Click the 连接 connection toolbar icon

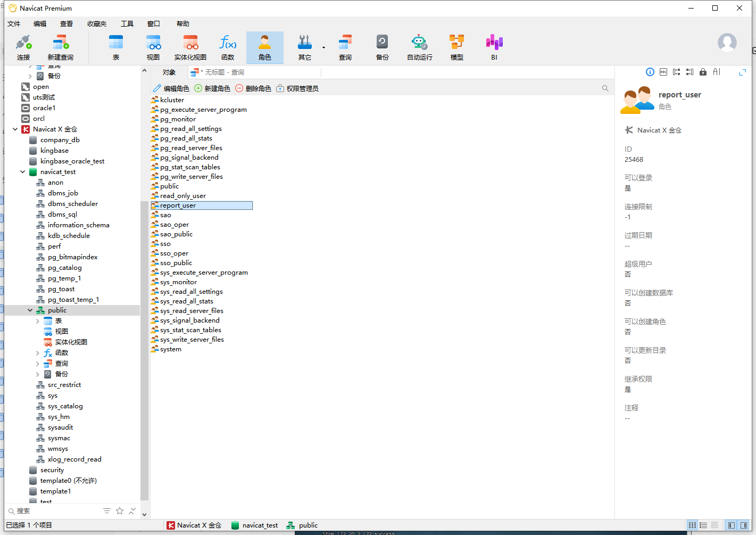point(23,48)
